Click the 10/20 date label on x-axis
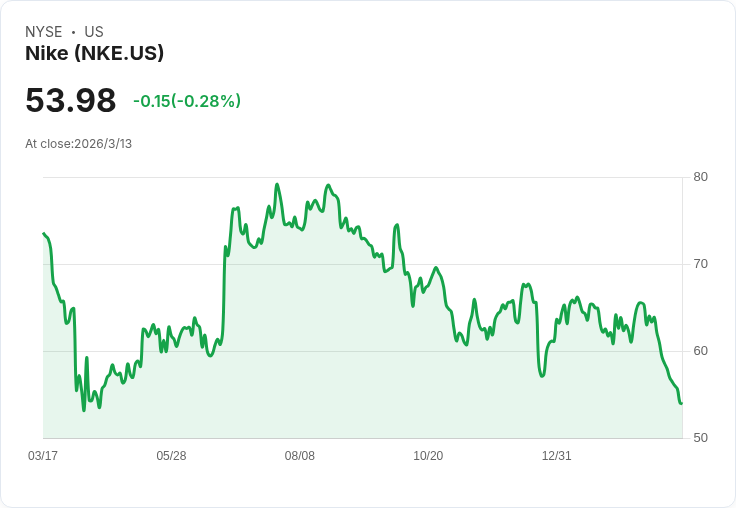Image resolution: width=736 pixels, height=508 pixels. (x=428, y=456)
